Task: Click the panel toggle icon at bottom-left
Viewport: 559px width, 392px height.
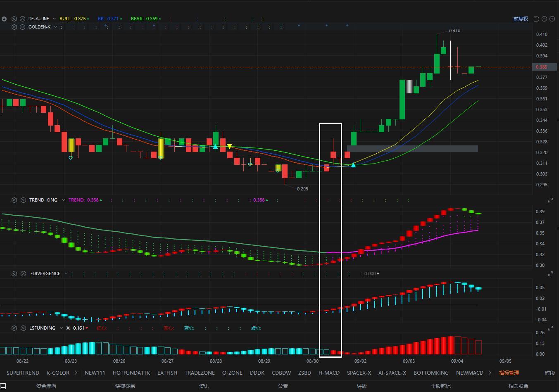Action: click(x=3, y=386)
